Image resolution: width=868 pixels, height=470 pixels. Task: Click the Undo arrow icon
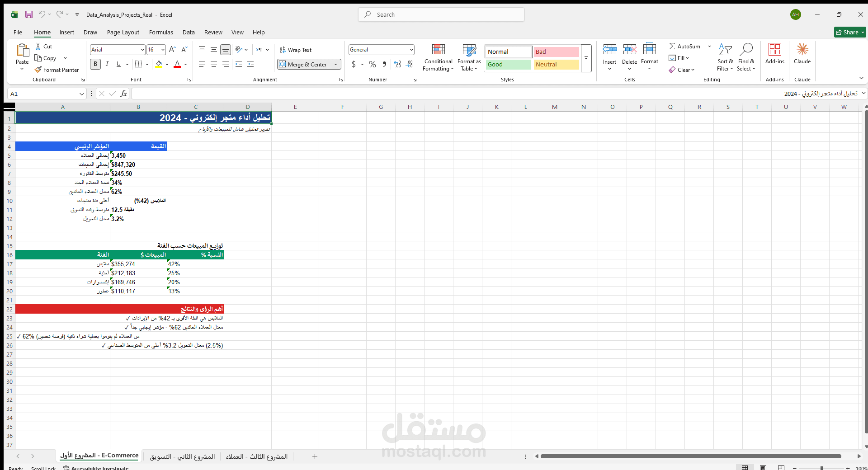click(x=42, y=14)
